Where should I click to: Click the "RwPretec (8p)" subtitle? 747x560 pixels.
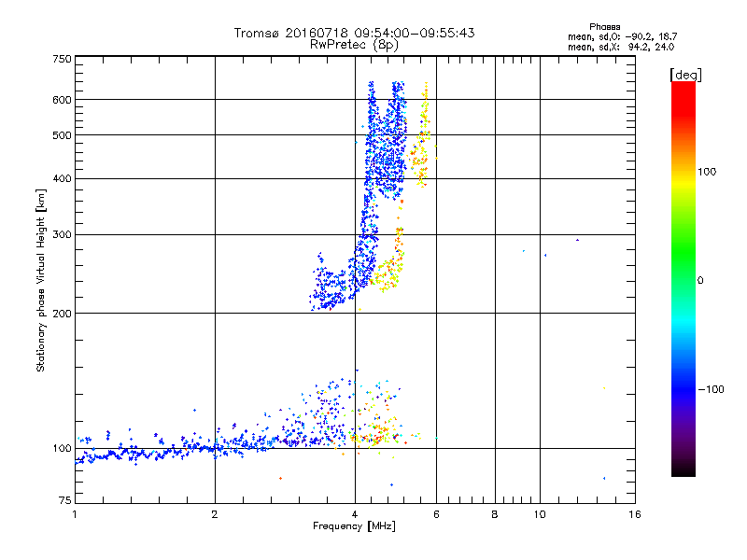point(354,45)
